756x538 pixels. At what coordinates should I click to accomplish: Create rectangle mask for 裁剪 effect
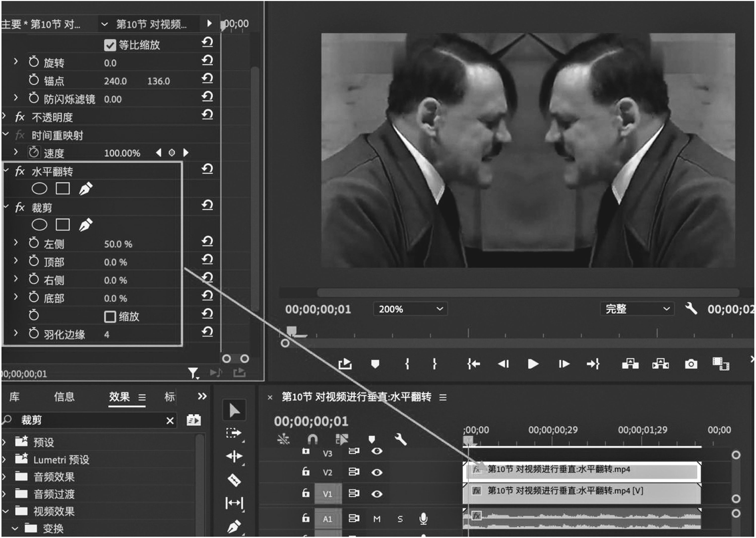point(63,225)
